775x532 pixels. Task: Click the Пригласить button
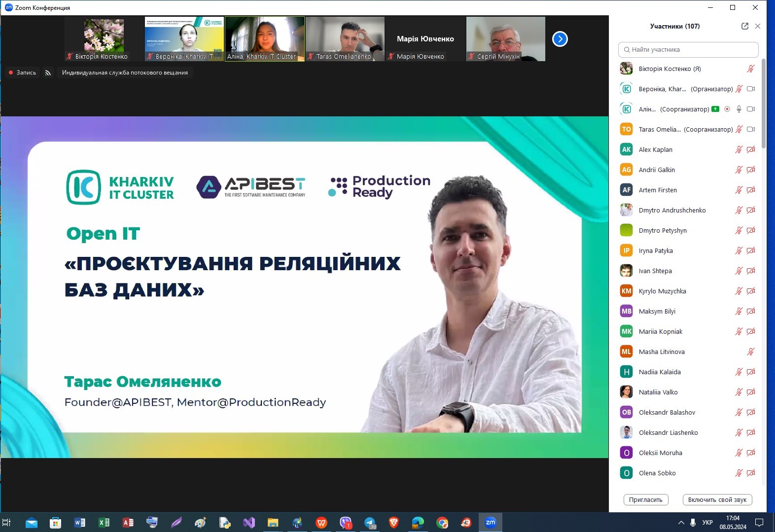pyautogui.click(x=646, y=499)
